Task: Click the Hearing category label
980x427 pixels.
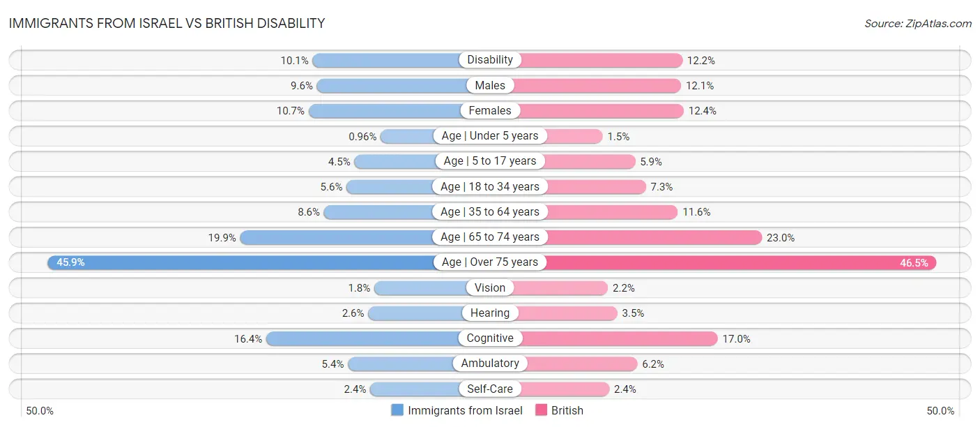Action: pyautogui.click(x=490, y=313)
